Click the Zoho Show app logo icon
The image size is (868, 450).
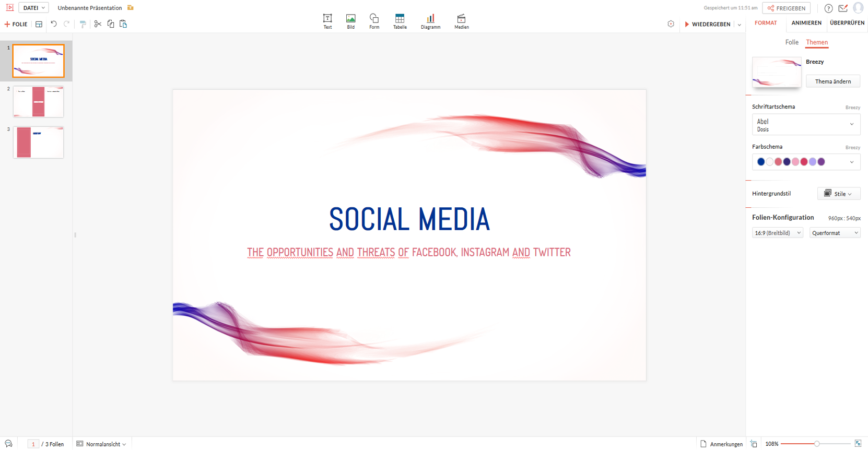9,8
